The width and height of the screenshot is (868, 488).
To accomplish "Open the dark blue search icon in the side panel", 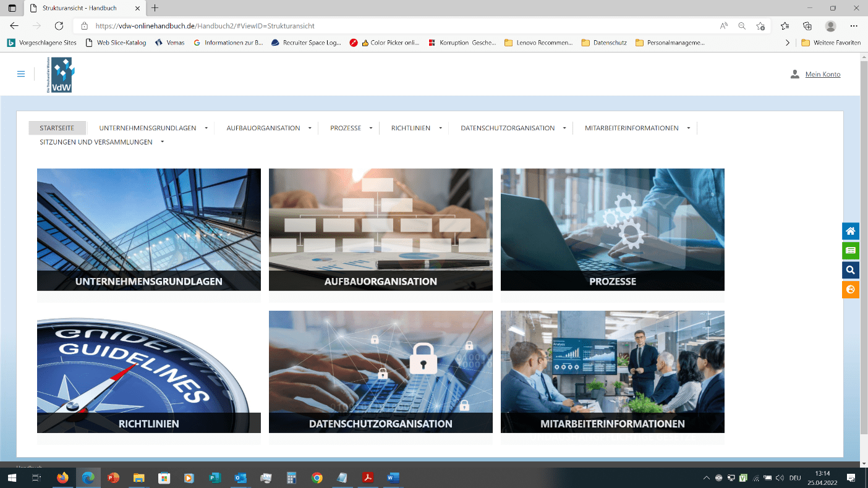I will [851, 270].
